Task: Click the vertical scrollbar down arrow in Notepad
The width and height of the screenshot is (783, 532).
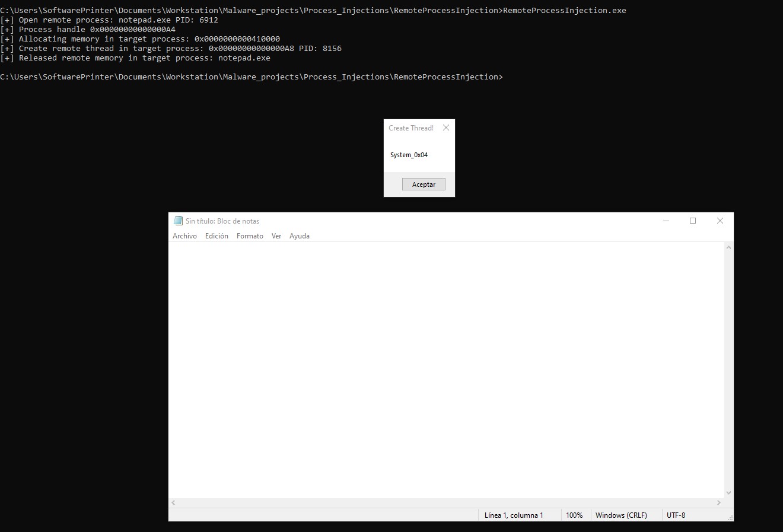Action: point(729,493)
